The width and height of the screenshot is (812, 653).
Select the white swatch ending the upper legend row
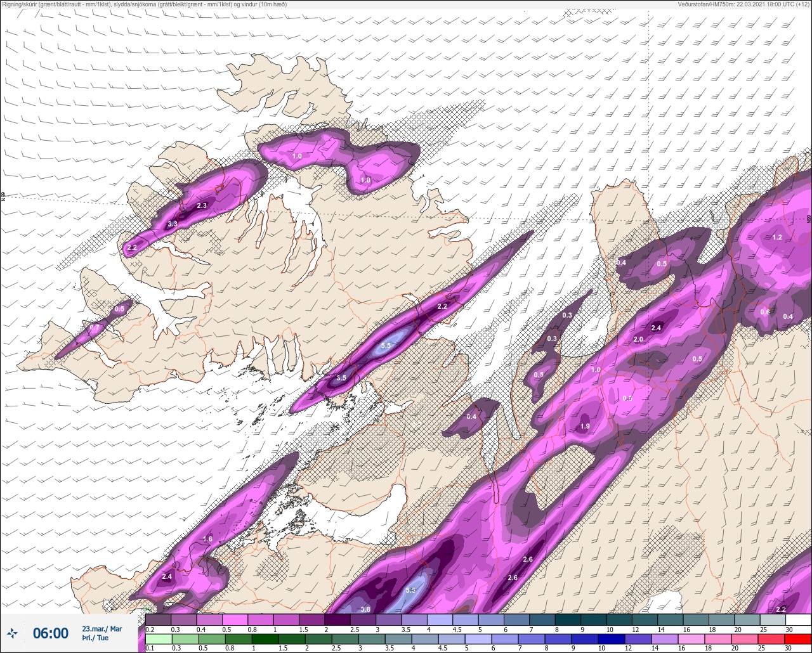point(798,619)
